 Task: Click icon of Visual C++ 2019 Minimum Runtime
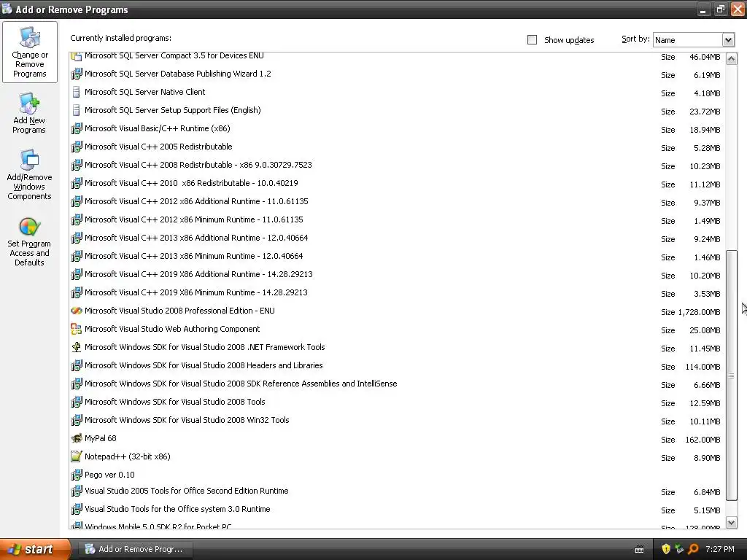pos(76,292)
